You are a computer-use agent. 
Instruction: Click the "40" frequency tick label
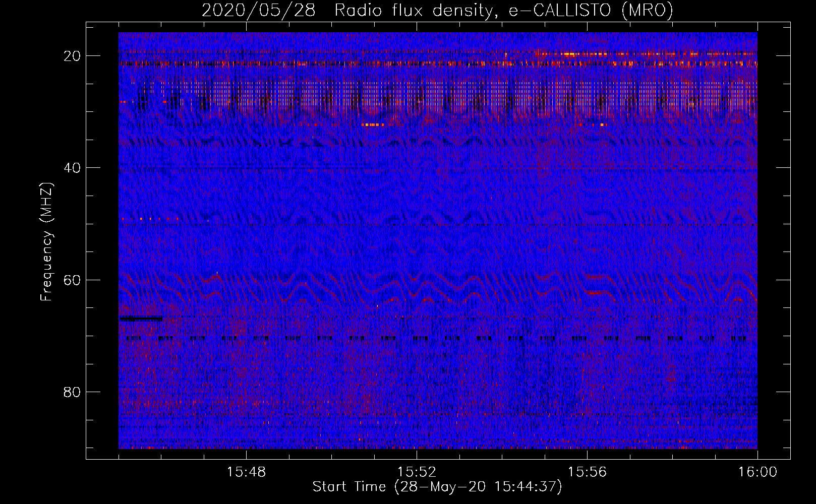73,168
